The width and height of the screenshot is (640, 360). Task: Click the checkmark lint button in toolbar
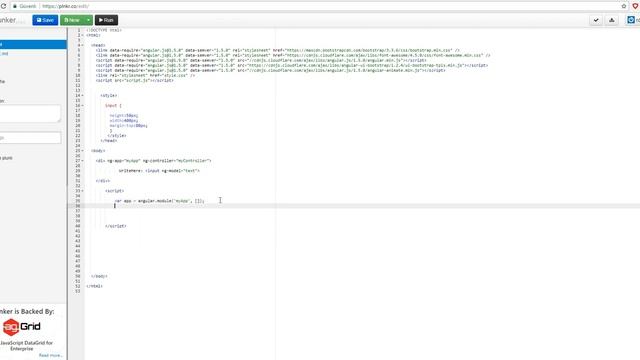click(x=596, y=20)
